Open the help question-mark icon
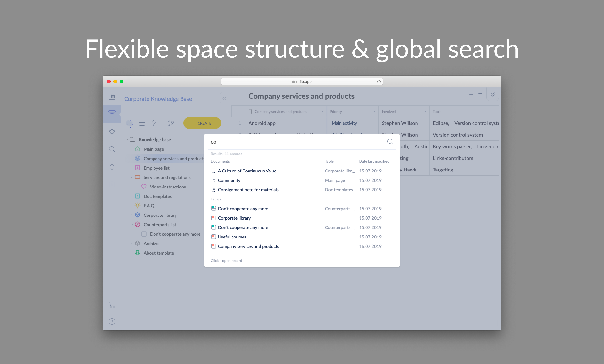 coord(112,321)
